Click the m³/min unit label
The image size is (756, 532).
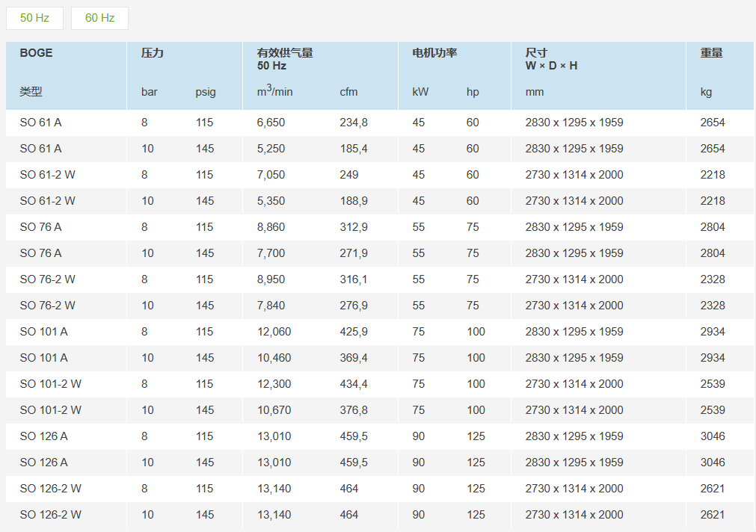tap(274, 91)
